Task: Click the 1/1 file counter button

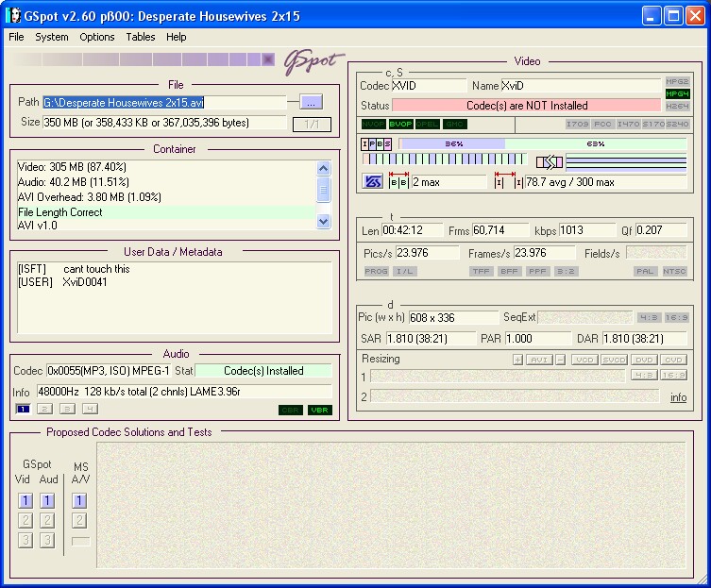Action: (312, 124)
